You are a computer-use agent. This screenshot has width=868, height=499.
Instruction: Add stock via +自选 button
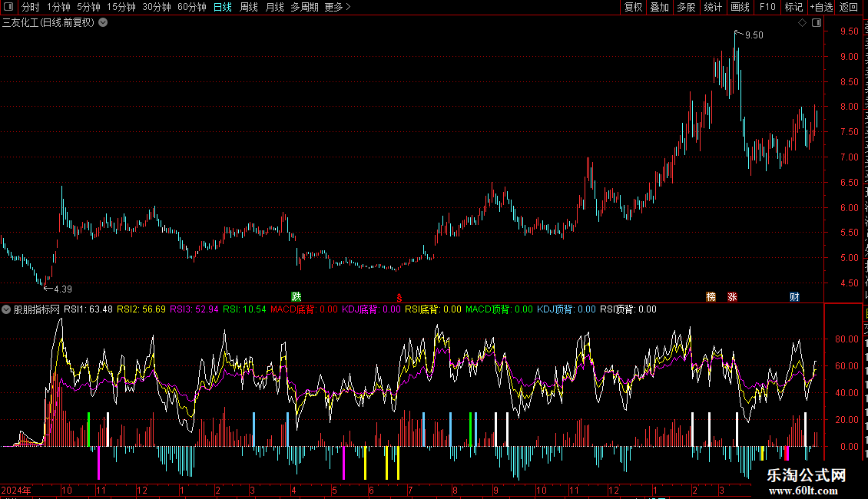(x=821, y=7)
